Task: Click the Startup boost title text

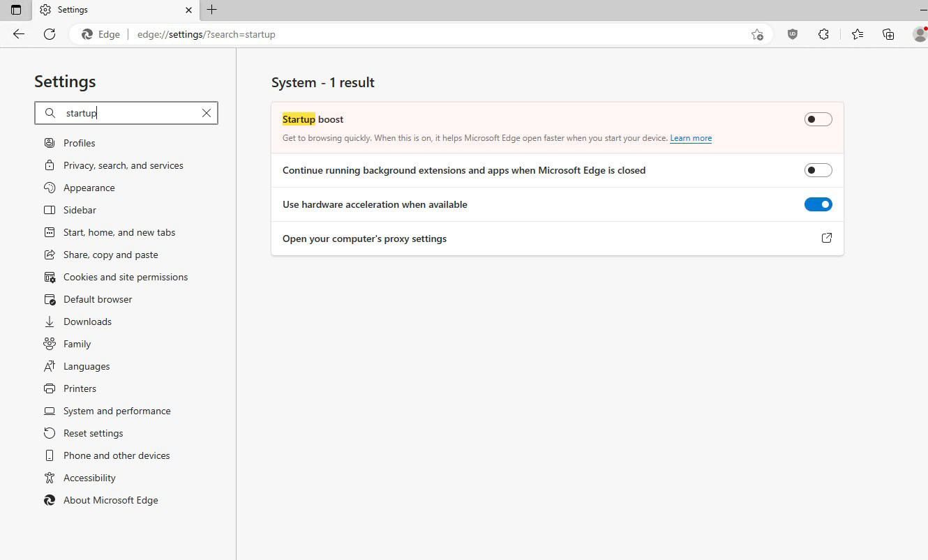Action: click(x=313, y=119)
